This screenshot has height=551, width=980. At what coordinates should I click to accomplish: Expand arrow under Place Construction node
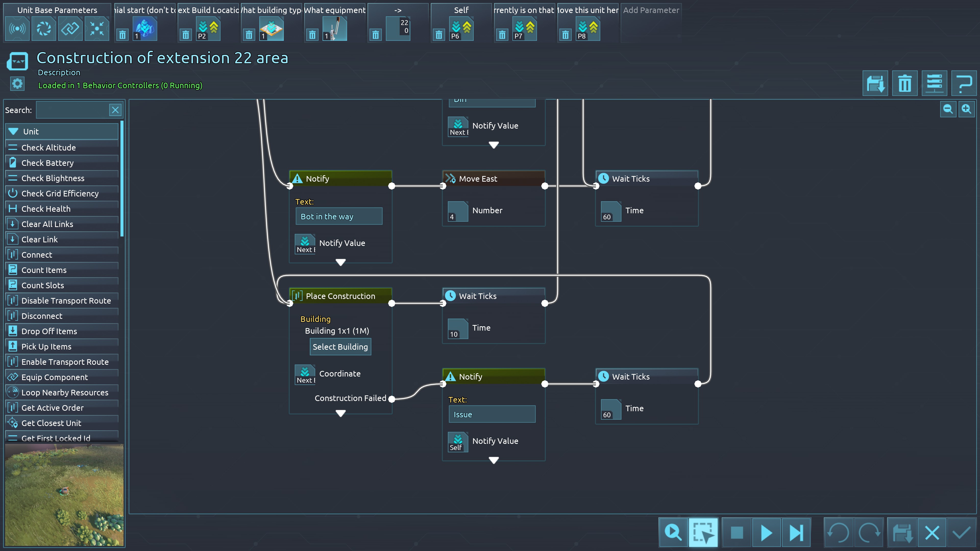coord(340,413)
